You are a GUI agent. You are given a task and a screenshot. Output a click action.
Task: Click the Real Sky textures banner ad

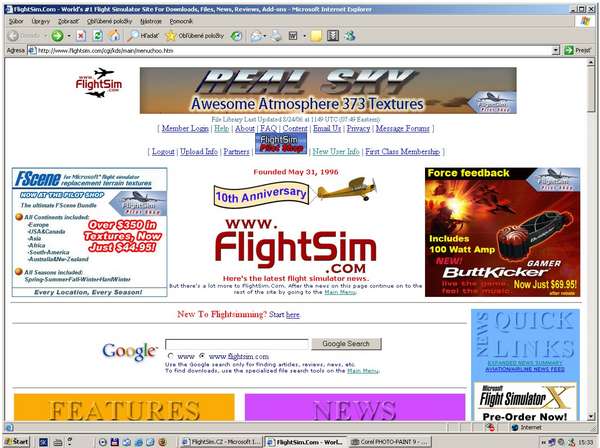click(x=328, y=91)
